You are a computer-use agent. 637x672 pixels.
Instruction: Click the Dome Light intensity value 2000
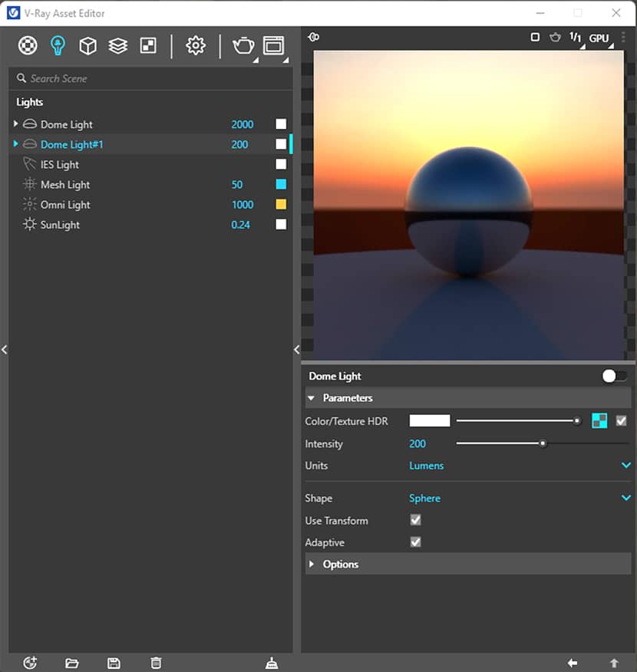coord(243,124)
